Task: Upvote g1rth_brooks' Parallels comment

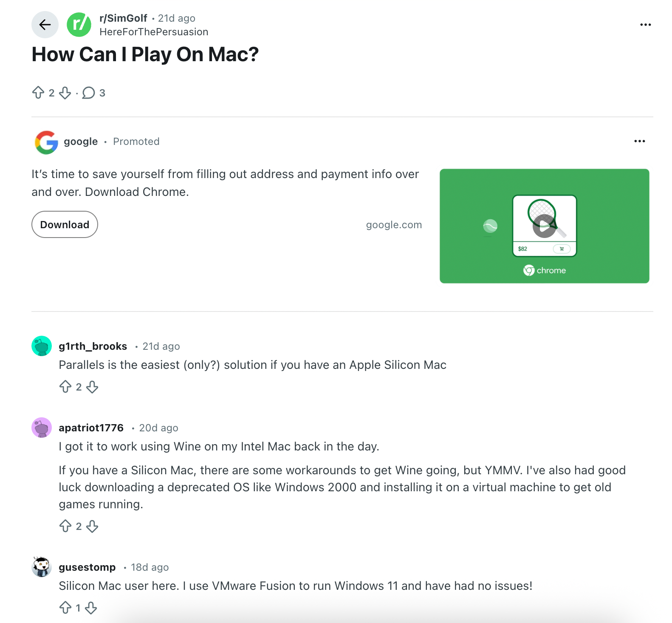Action: [65, 387]
